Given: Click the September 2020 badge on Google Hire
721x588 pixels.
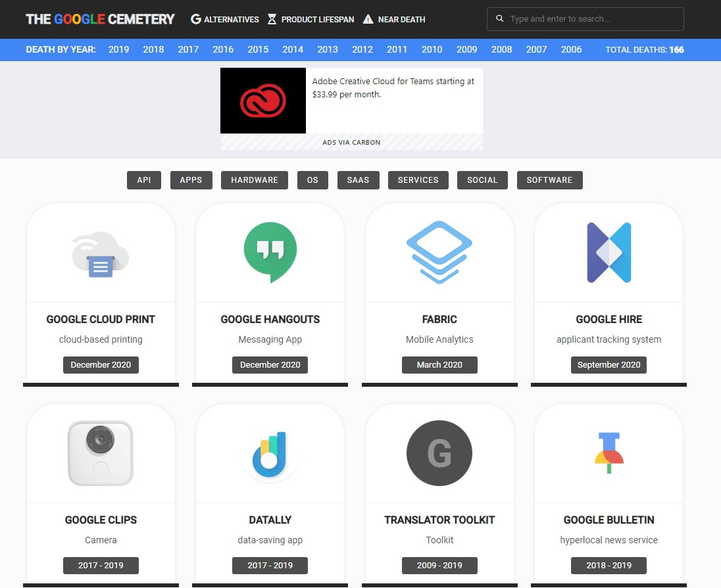Looking at the screenshot, I should pyautogui.click(x=609, y=365).
